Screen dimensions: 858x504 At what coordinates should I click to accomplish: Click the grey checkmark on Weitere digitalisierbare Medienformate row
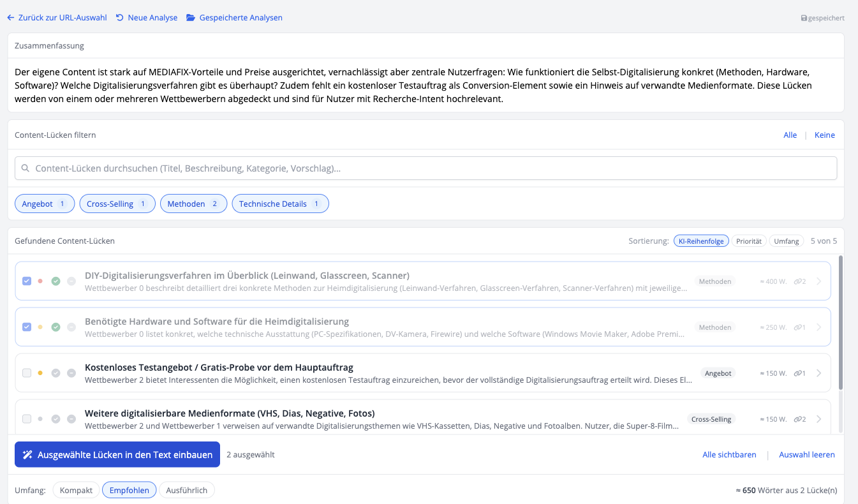pyautogui.click(x=55, y=419)
